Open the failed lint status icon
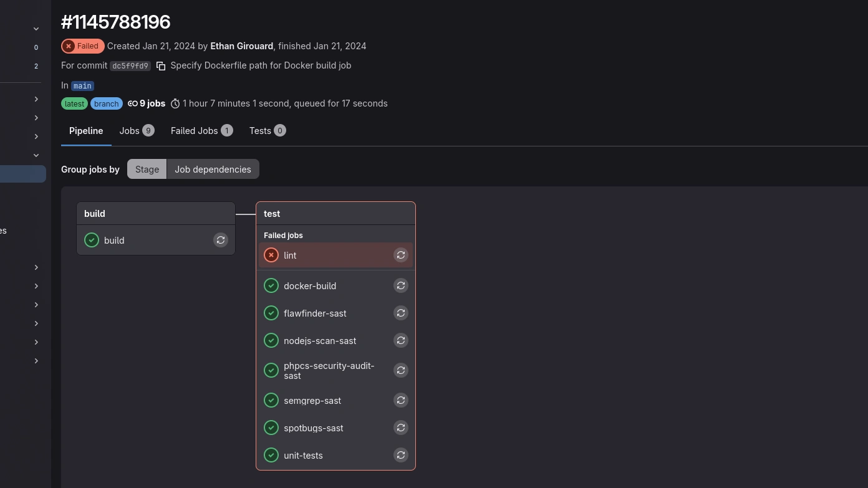This screenshot has width=868, height=488. click(x=271, y=255)
